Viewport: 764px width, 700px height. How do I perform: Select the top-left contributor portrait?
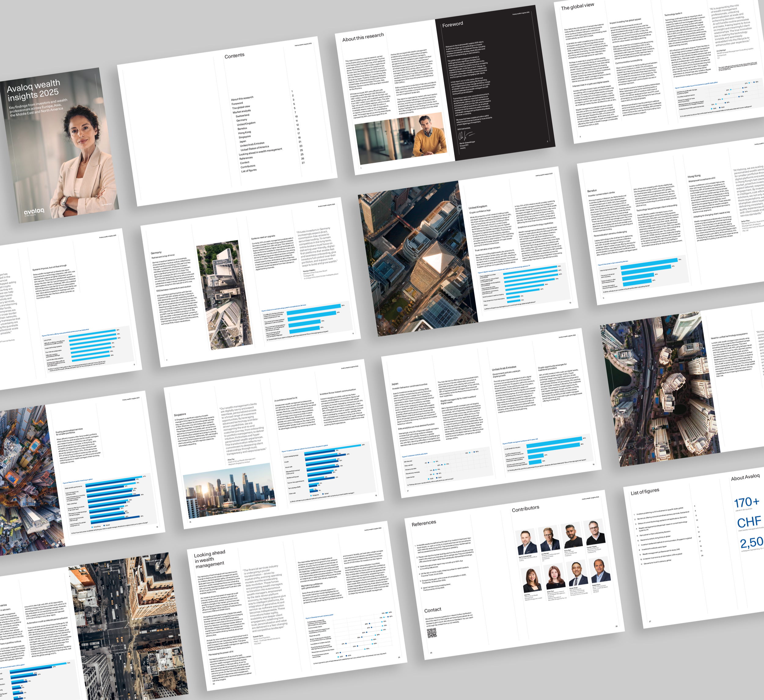coord(527,542)
